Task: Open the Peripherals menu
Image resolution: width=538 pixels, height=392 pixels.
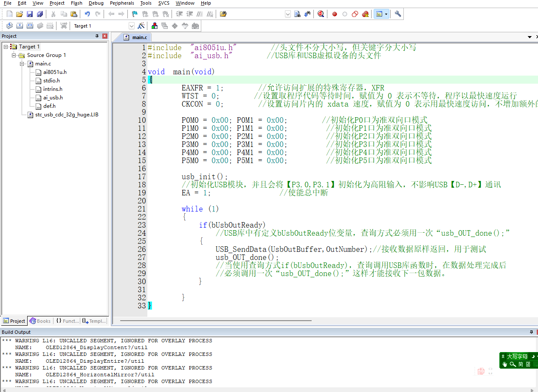Action: coord(122,3)
